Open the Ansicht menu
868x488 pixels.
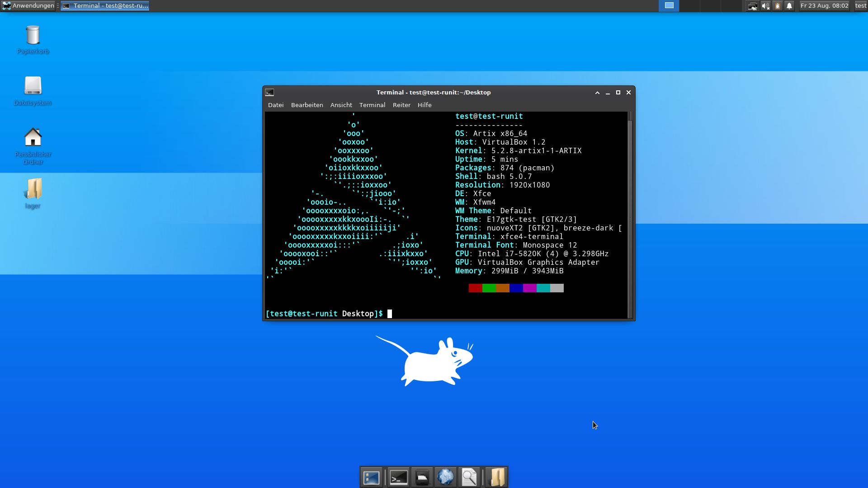[x=341, y=105]
